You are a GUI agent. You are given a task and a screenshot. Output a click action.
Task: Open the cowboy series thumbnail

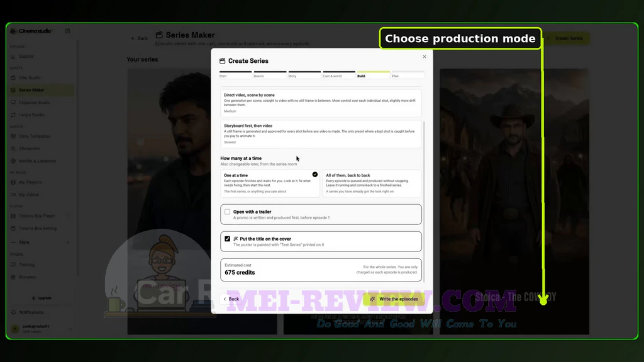click(514, 201)
